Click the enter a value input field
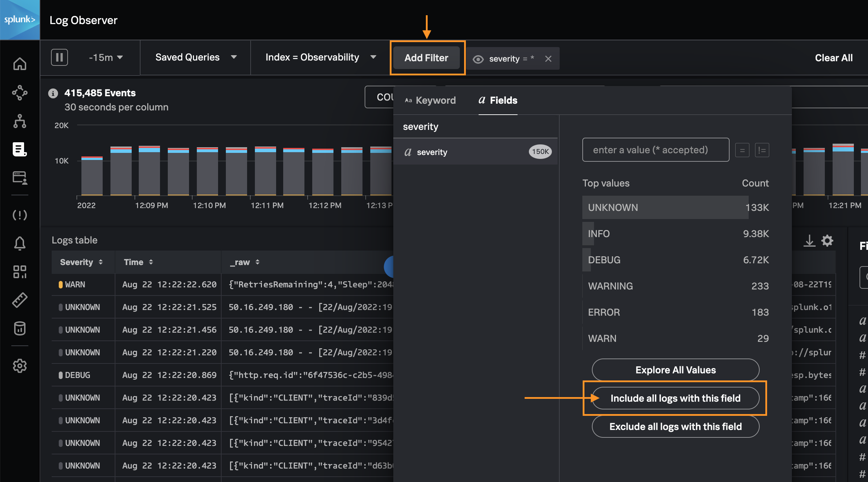 coord(655,150)
